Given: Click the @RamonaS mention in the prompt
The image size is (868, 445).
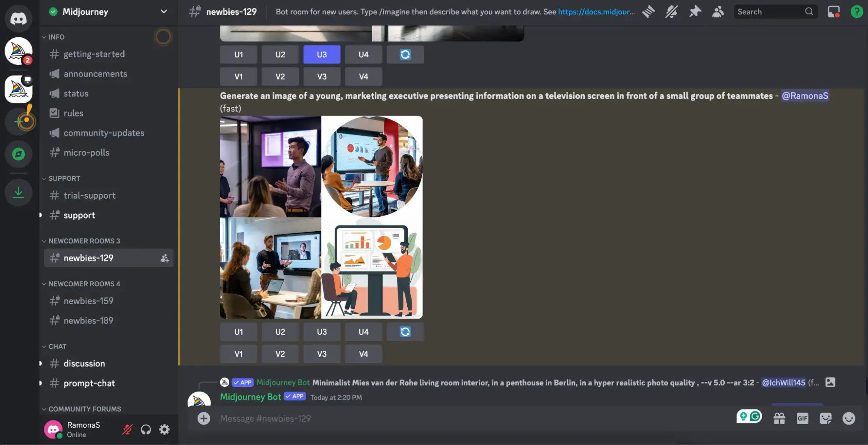Looking at the screenshot, I should 805,96.
